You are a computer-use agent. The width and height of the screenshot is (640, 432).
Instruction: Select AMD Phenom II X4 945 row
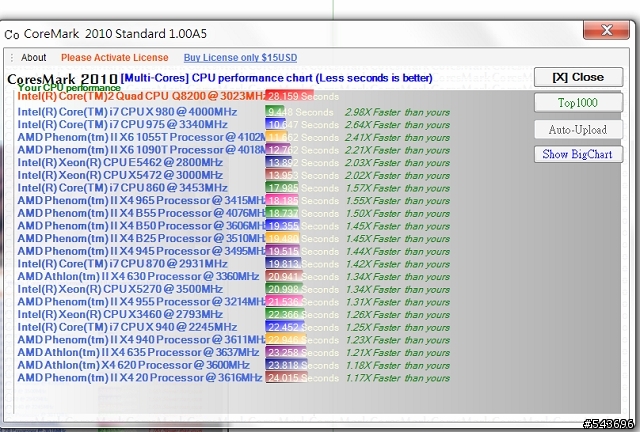coord(141,251)
